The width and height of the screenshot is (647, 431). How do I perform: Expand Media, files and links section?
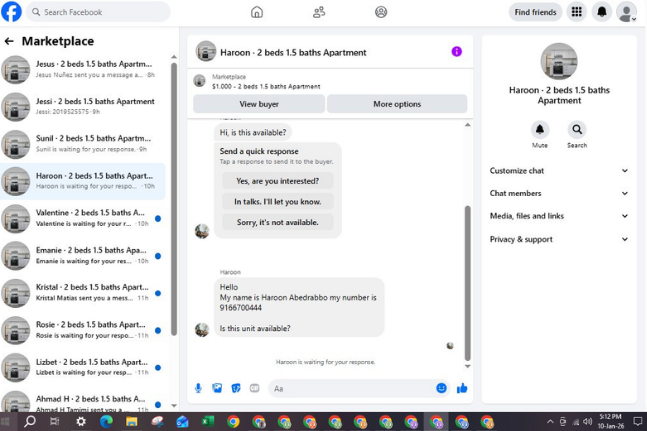coord(559,216)
